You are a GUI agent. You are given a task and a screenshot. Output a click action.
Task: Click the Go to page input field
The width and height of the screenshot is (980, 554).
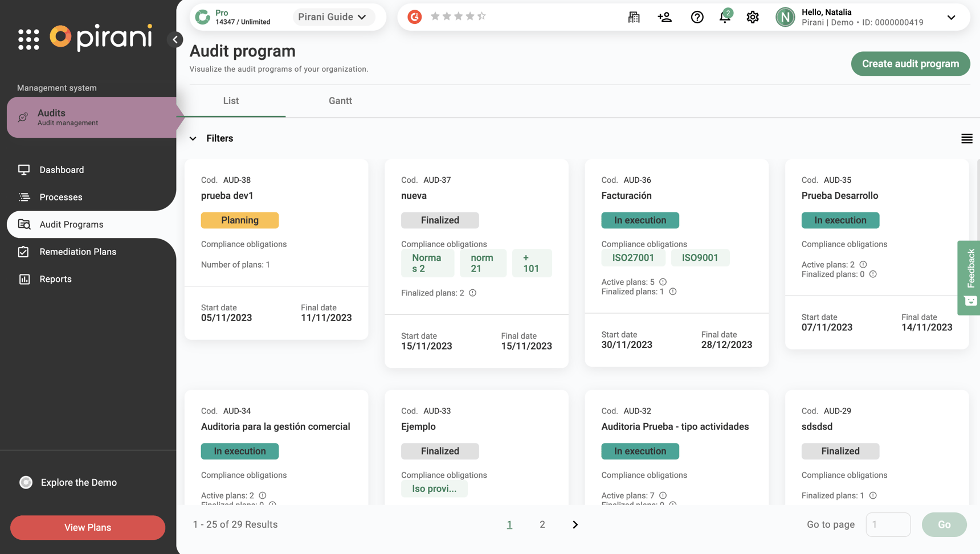click(888, 524)
